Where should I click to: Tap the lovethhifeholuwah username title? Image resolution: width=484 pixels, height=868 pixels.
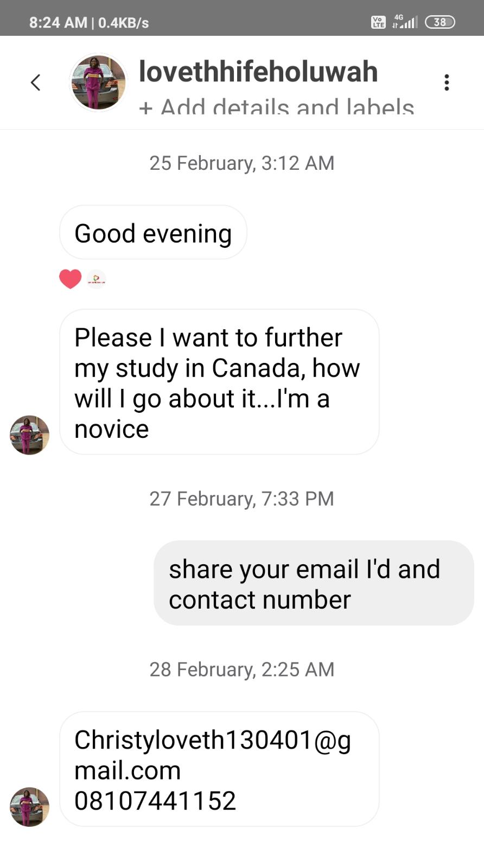[x=258, y=72]
